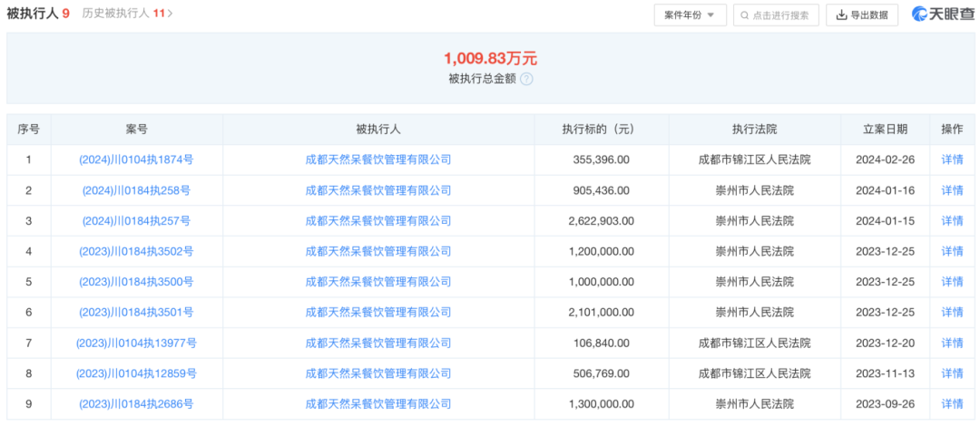View 详情 for case dated 2023-11-13
Screen dimensions: 980x426
point(952,373)
